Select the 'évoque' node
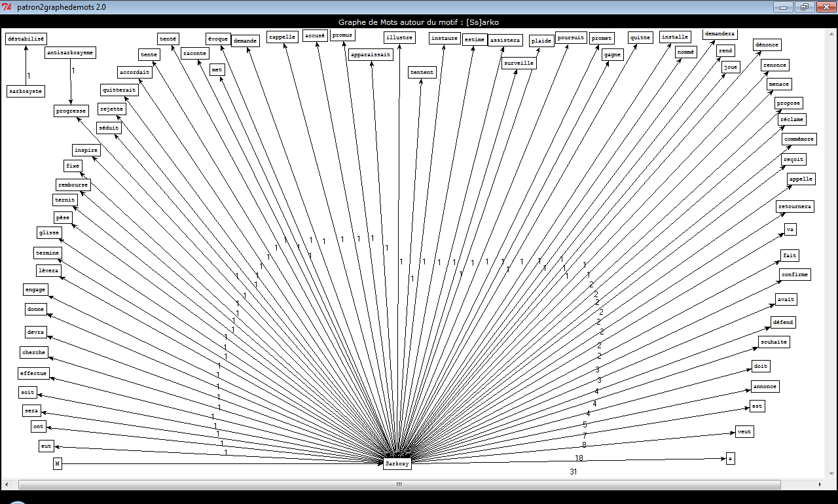This screenshot has width=838, height=504. coord(217,38)
